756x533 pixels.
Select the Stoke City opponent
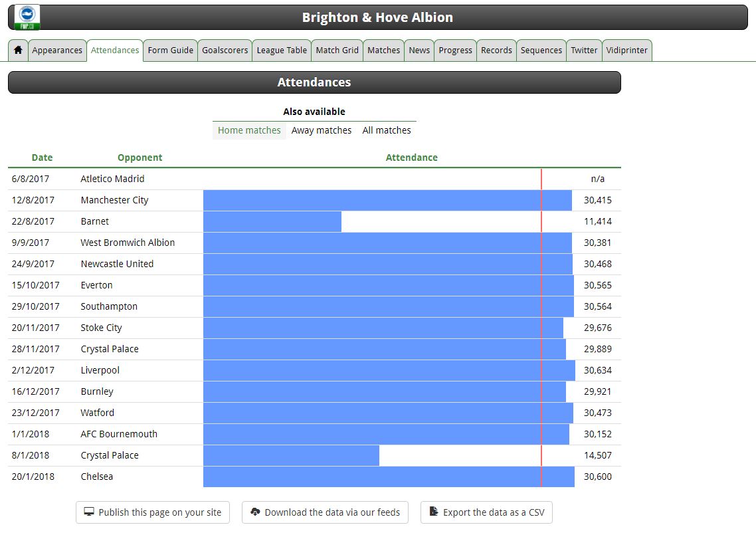(x=101, y=328)
